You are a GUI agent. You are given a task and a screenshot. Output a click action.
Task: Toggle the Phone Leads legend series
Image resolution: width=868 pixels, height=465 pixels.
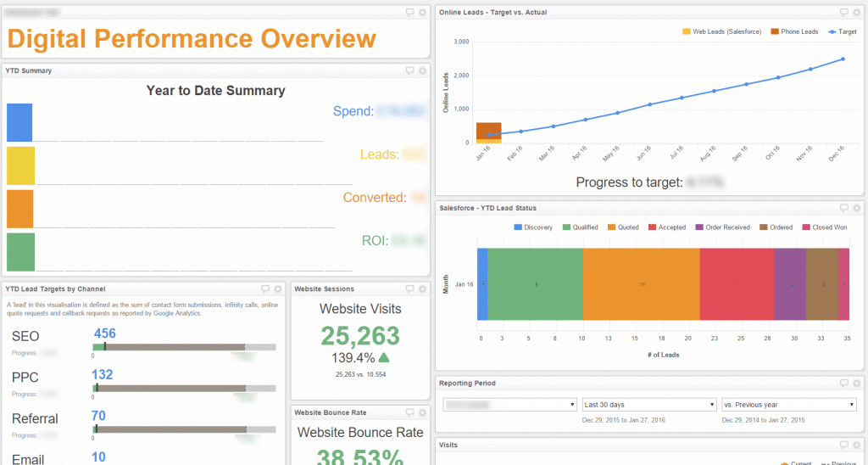[x=794, y=31]
